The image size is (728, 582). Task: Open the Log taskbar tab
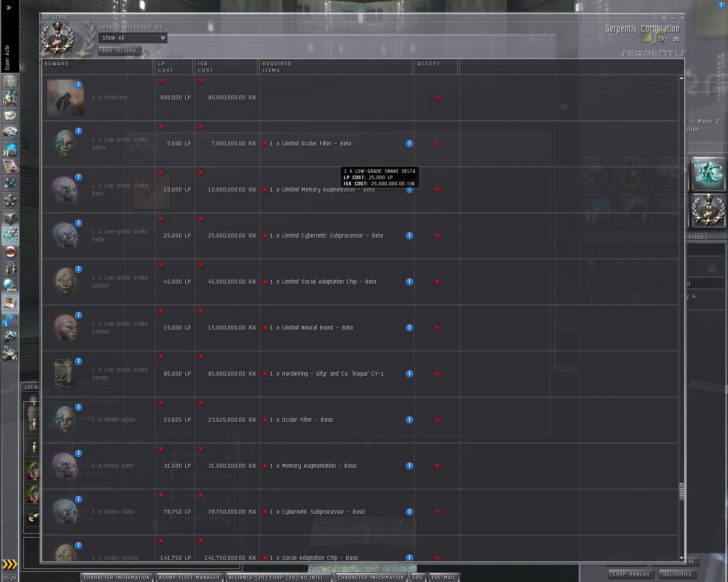418,577
